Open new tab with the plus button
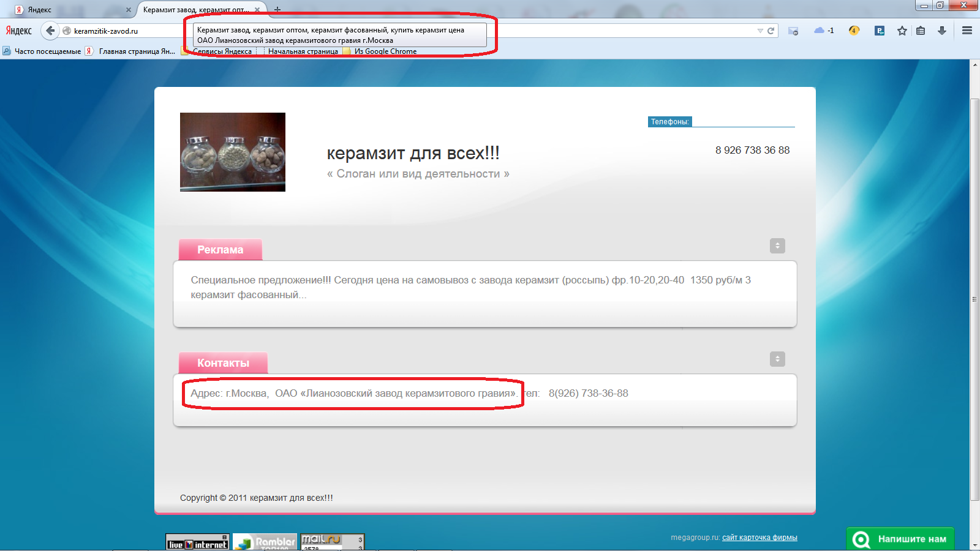Image resolution: width=980 pixels, height=551 pixels. (x=277, y=9)
